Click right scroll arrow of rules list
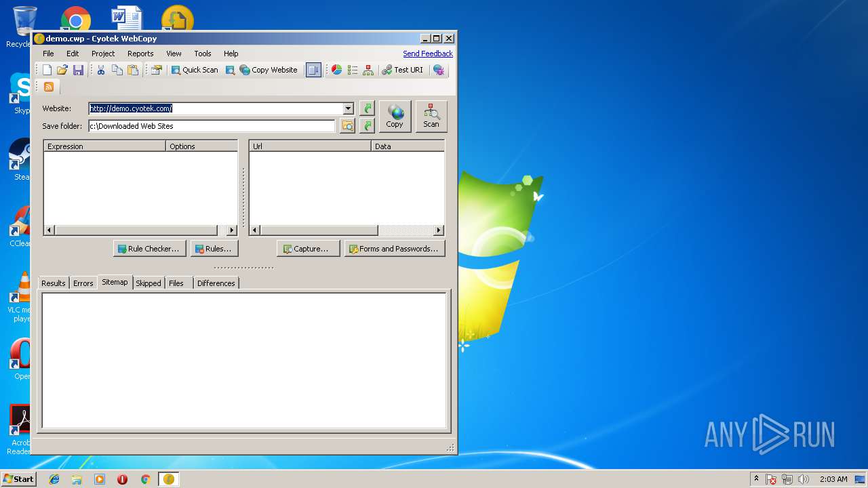The width and height of the screenshot is (868, 488). (x=232, y=230)
